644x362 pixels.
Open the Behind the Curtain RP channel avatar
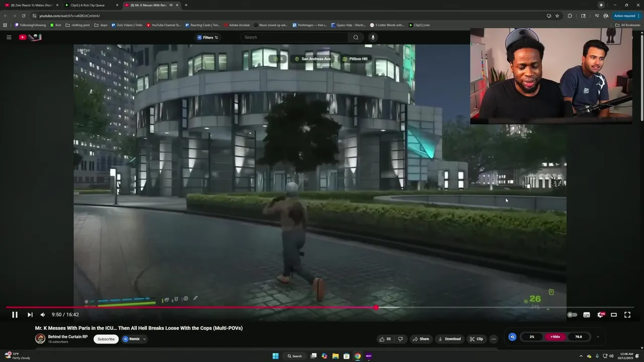pyautogui.click(x=40, y=339)
